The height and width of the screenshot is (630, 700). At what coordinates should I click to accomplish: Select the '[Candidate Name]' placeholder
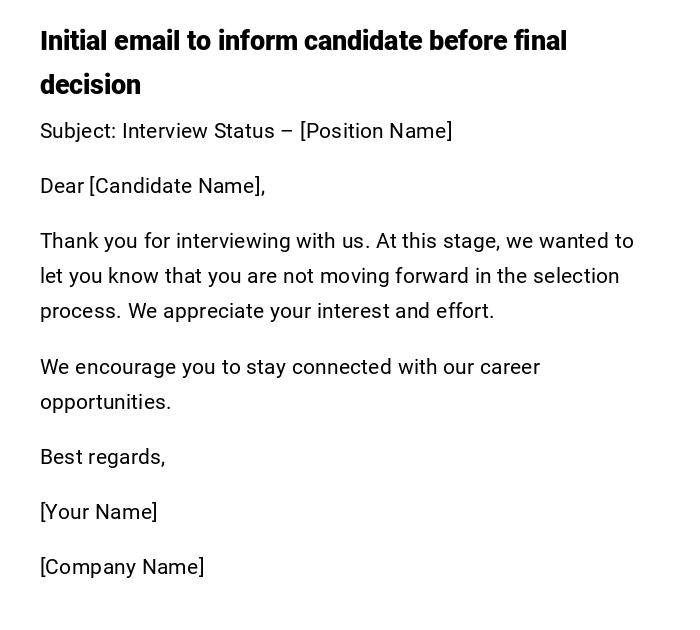click(x=177, y=186)
